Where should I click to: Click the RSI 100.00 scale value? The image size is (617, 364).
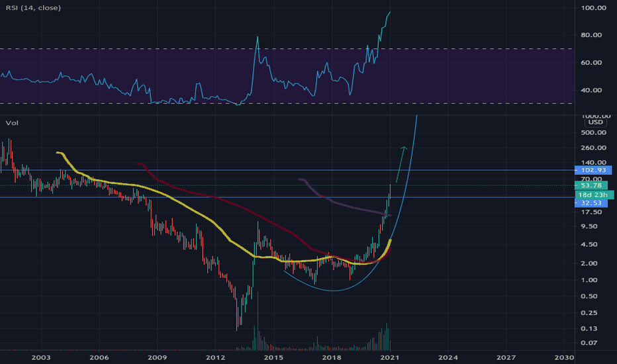(593, 8)
